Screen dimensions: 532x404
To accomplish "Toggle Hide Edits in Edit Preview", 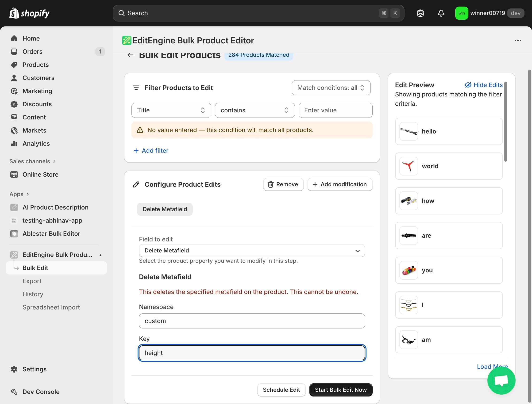I will point(484,85).
